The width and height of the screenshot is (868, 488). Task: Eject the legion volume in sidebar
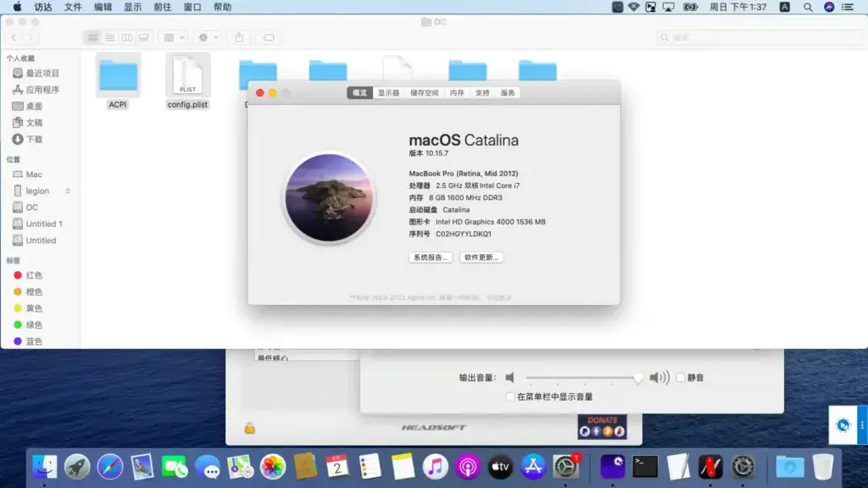(68, 191)
